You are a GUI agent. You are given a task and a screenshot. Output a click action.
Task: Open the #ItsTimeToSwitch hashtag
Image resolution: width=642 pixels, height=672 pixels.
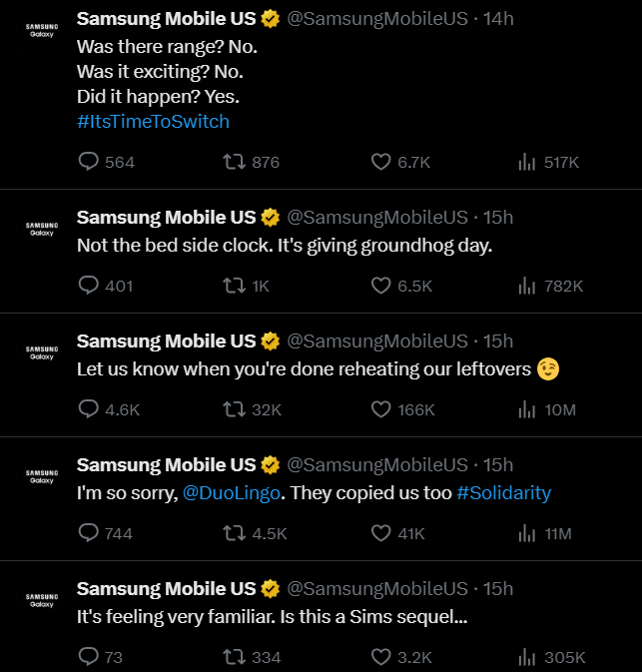pos(153,121)
